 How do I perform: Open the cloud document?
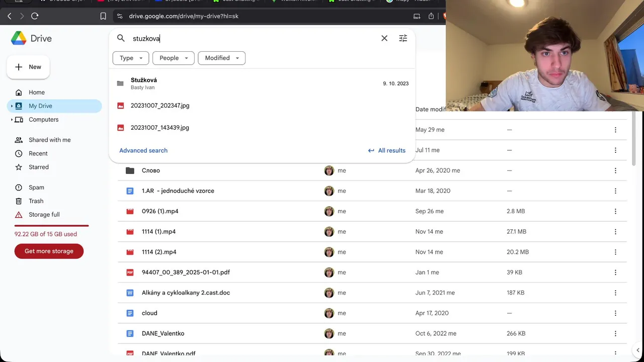click(149, 313)
